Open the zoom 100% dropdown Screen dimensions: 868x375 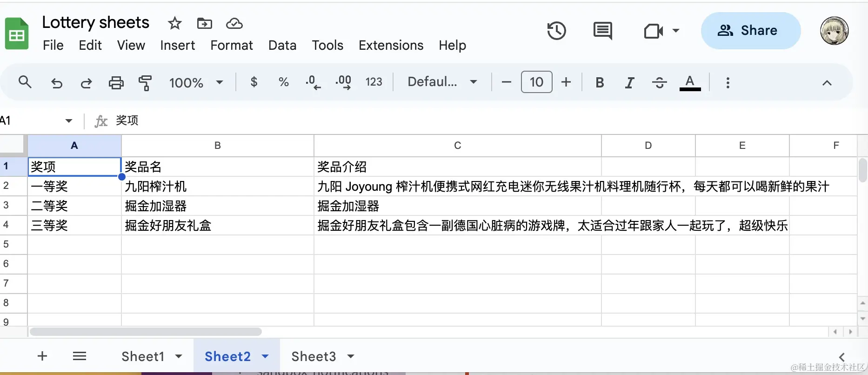click(x=196, y=82)
